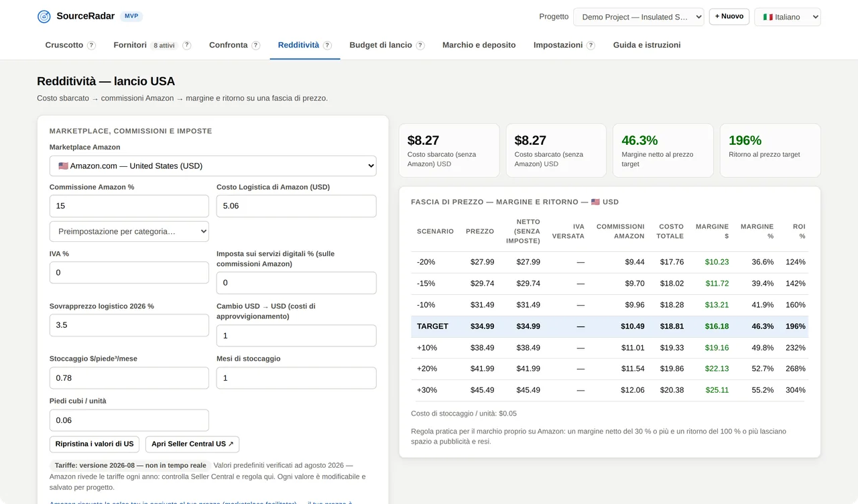Click SourceRadar brand name
Viewport: 858px width, 504px height.
tap(86, 16)
